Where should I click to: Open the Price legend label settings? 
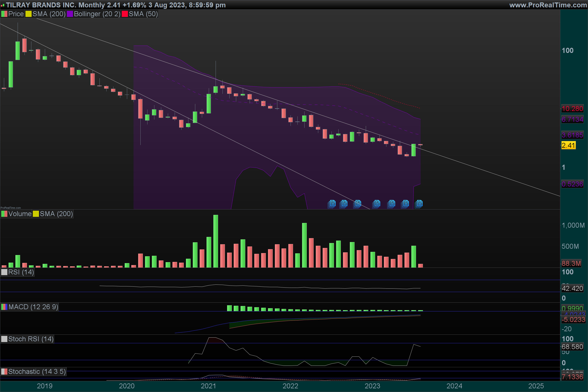15,14
